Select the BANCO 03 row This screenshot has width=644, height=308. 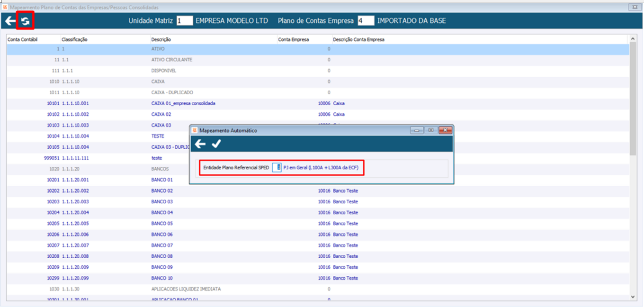click(x=318, y=202)
